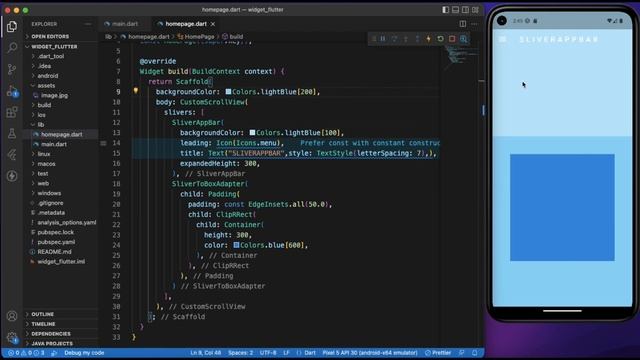This screenshot has width=640, height=360.
Task: Open Explorer views and more actions
Action: 88,24
